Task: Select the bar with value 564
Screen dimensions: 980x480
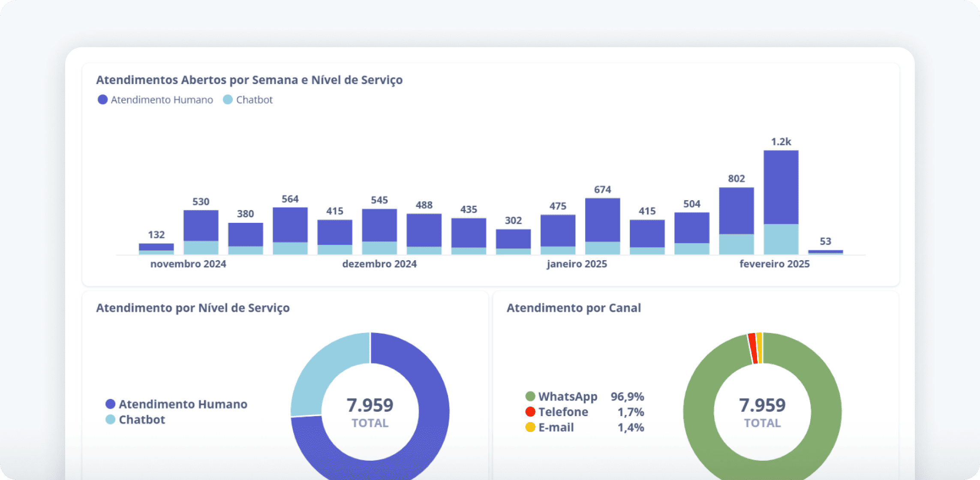Action: point(290,231)
